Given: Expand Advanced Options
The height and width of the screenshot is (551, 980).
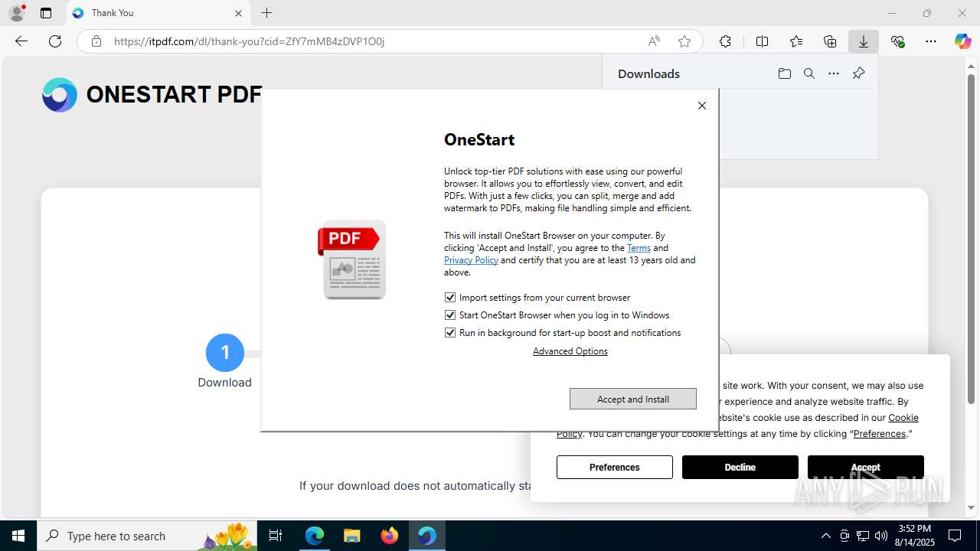Looking at the screenshot, I should (570, 351).
